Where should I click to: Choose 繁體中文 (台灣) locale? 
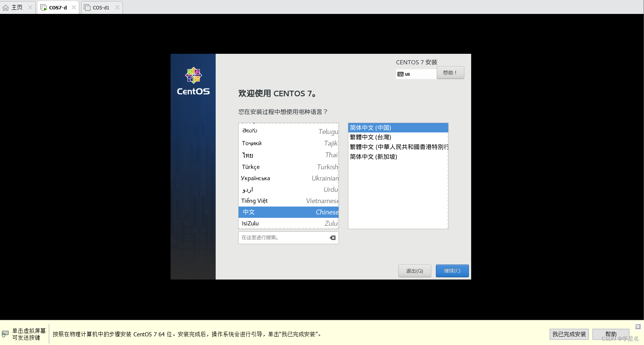click(398, 137)
